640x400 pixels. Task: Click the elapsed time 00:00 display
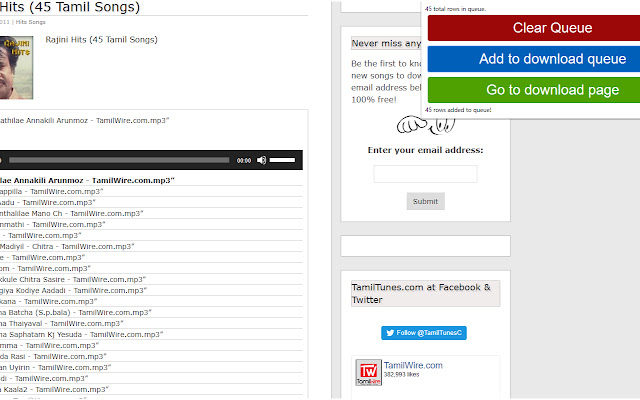click(x=244, y=160)
